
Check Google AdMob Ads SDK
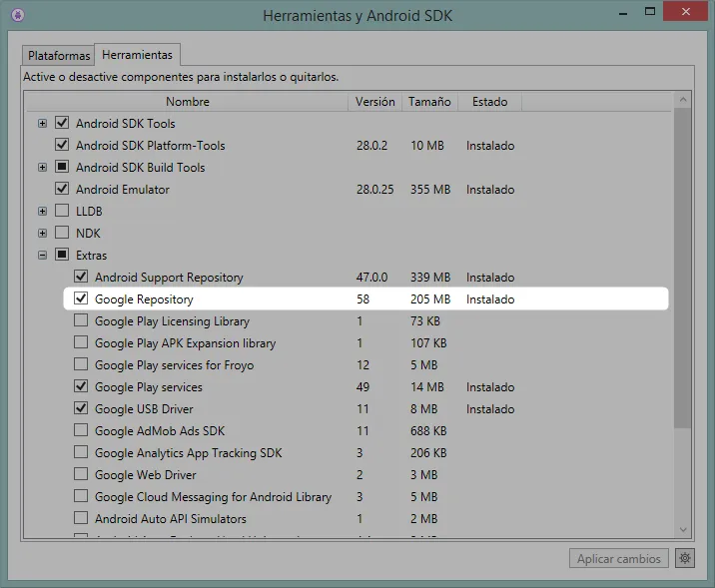pyautogui.click(x=81, y=430)
